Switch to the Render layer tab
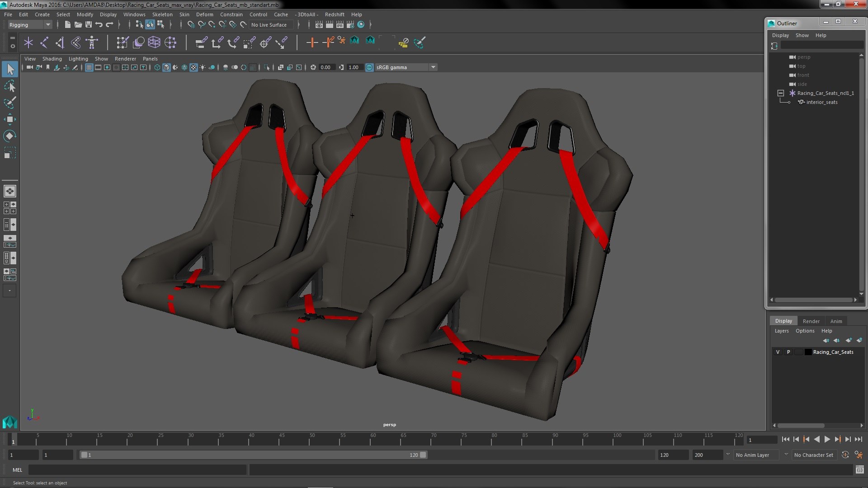The height and width of the screenshot is (488, 868). pos(811,321)
